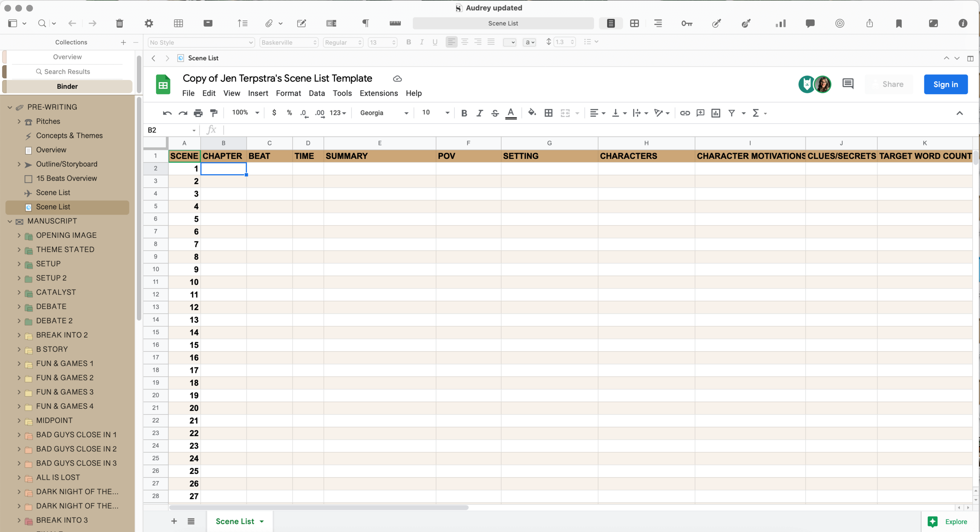The image size is (980, 532).
Task: Add a comment with the speech bubble icon
Action: click(x=810, y=24)
